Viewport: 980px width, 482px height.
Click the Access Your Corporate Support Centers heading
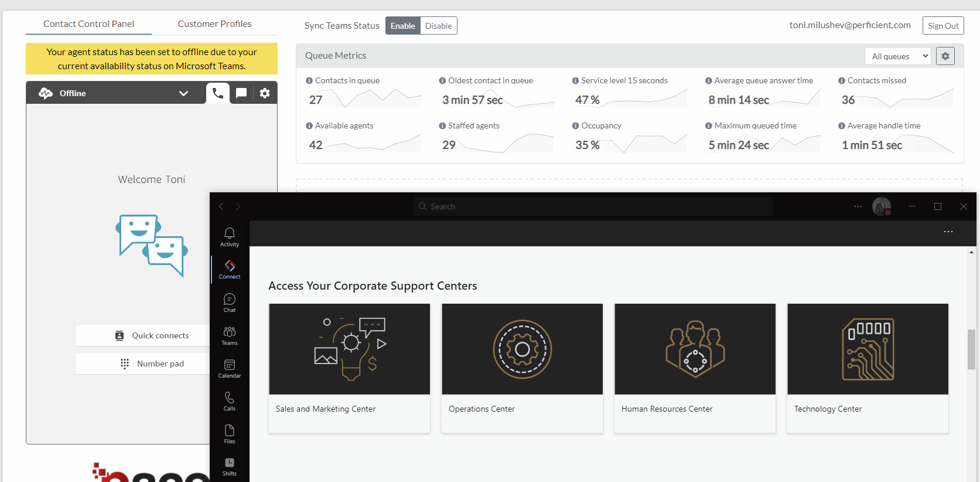[x=373, y=286]
